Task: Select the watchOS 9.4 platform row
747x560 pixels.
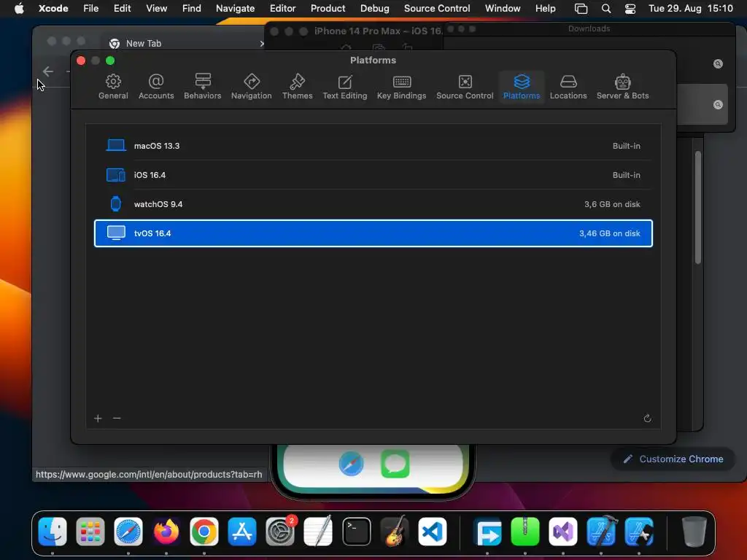Action: (x=373, y=204)
